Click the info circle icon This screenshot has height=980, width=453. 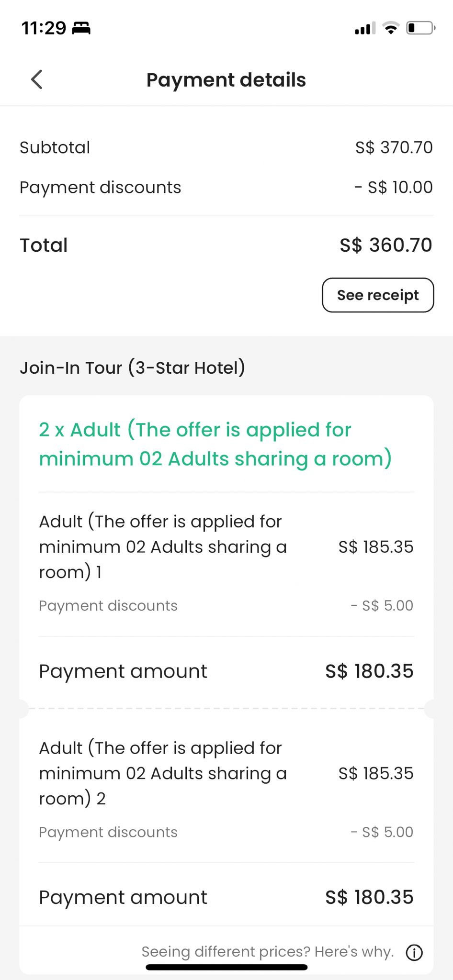coord(414,953)
